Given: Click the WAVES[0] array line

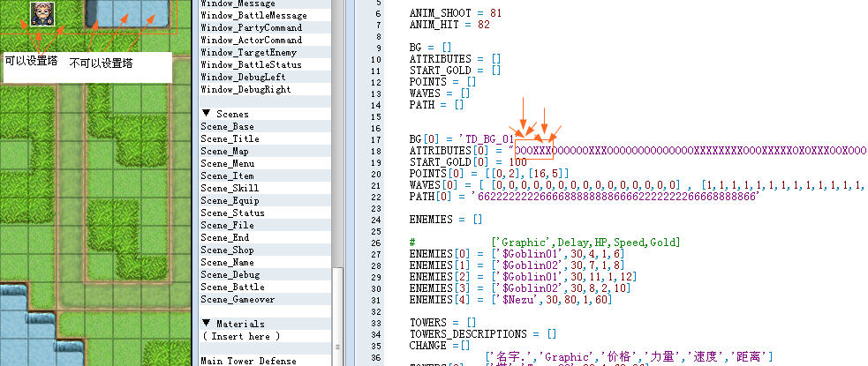Looking at the screenshot, I should [638, 185].
